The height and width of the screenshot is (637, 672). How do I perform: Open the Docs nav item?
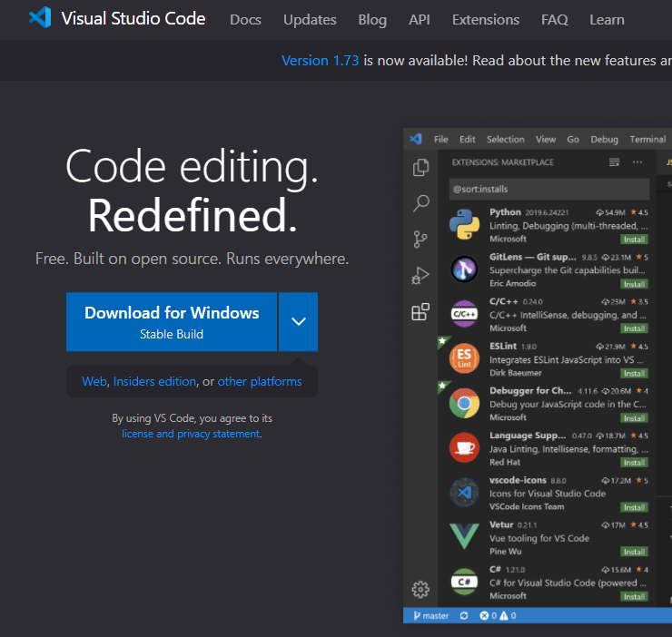[245, 20]
